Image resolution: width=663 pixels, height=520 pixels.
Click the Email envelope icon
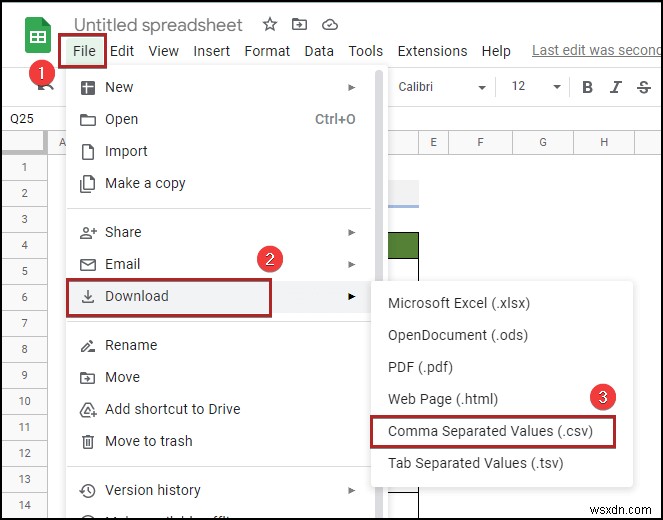88,265
